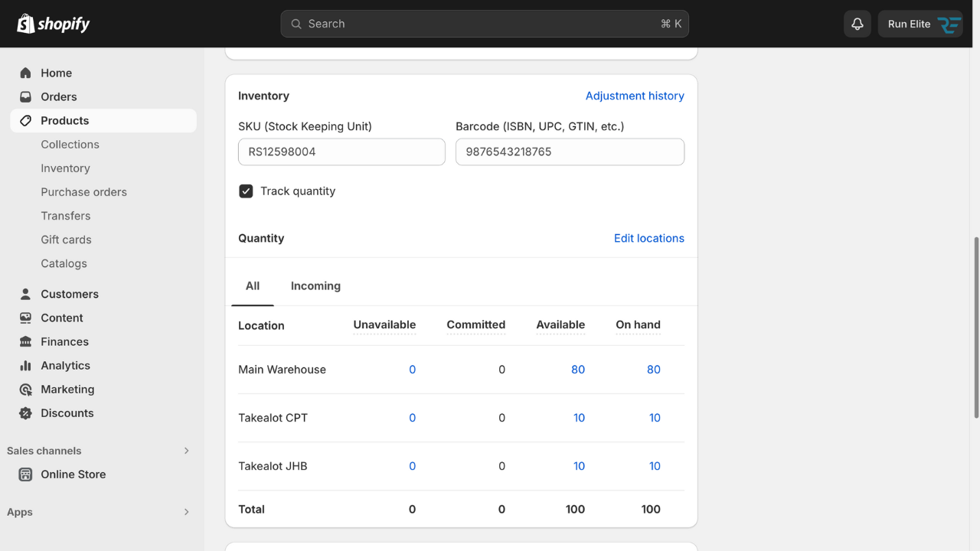Open Orders via its inbox icon
The width and height of the screenshot is (980, 551).
(x=25, y=96)
